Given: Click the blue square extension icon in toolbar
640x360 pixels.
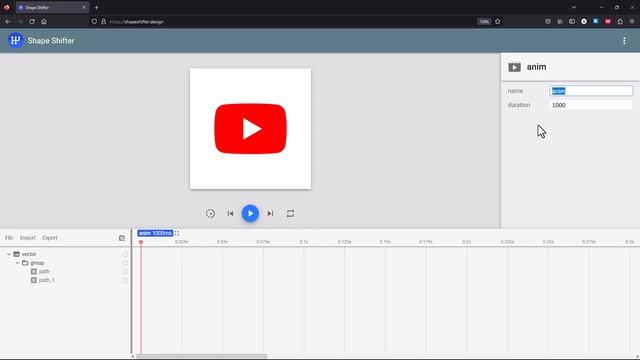Looking at the screenshot, I should (x=596, y=22).
